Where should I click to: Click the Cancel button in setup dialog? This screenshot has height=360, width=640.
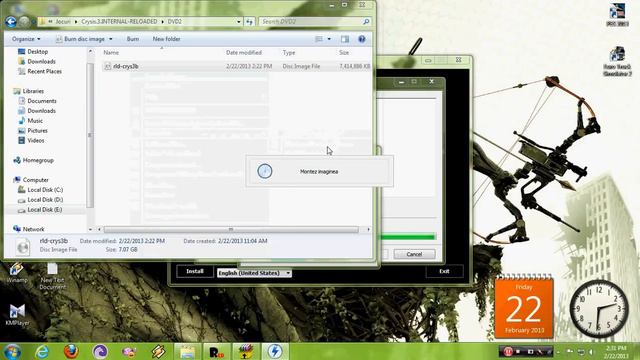click(414, 254)
